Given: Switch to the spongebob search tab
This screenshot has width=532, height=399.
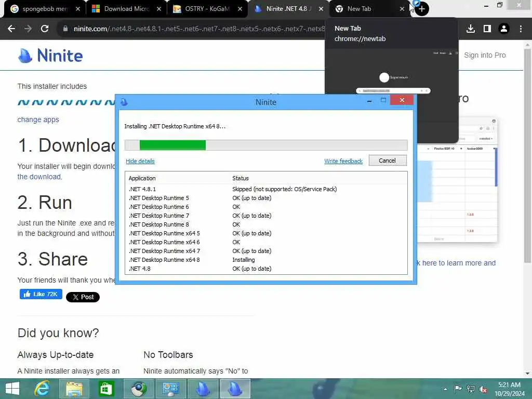Looking at the screenshot, I should point(44,9).
